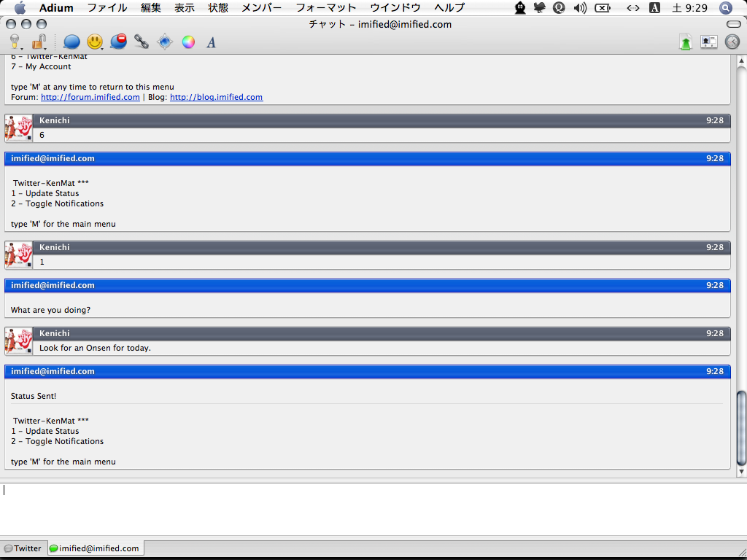Open the font italic A icon
This screenshot has width=747, height=560.
(x=211, y=42)
